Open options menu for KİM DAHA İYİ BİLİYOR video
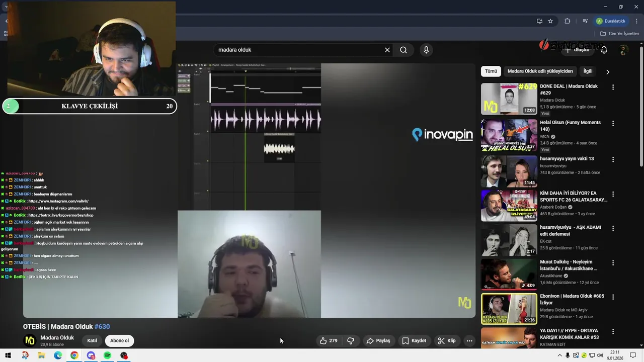644x362 pixels. (x=613, y=194)
